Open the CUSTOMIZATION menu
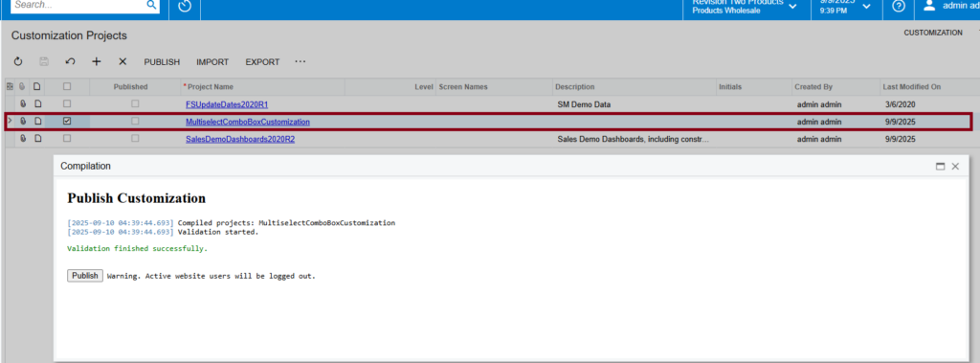 pos(933,33)
